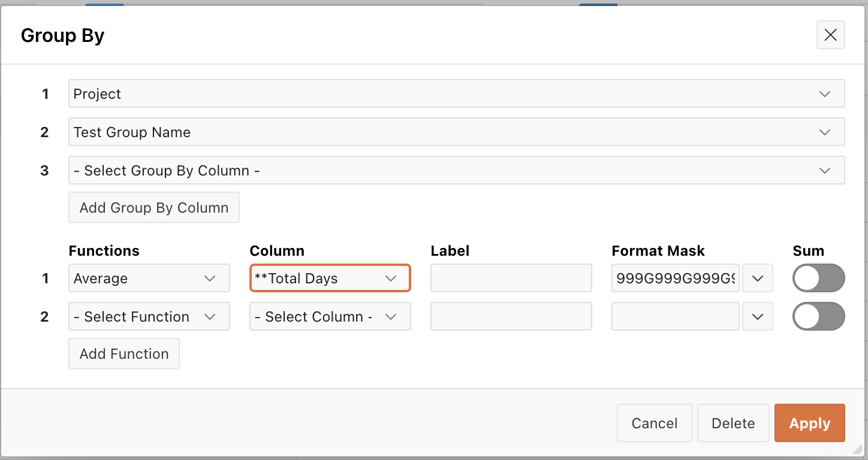
Task: Open the Test Group Name dropdown
Action: [x=456, y=132]
